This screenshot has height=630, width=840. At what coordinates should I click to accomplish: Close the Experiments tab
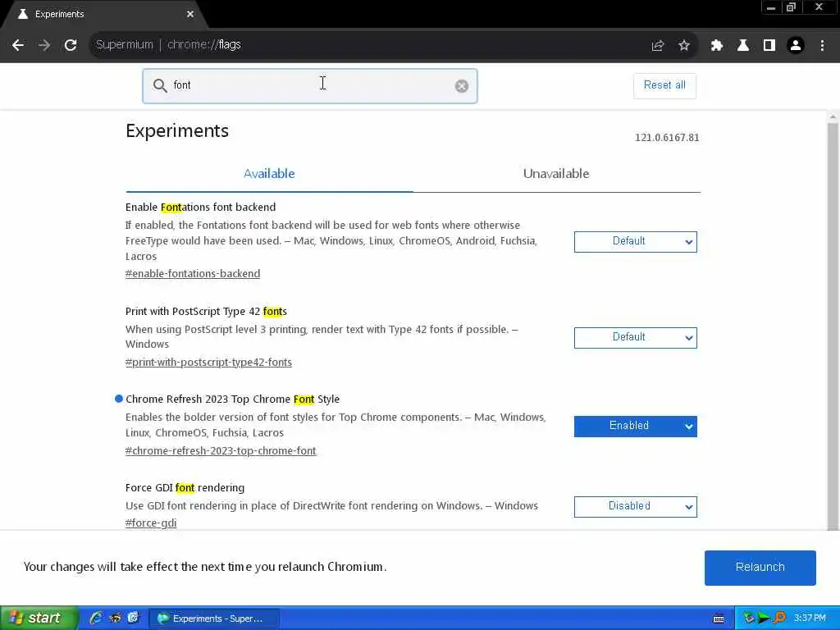tap(190, 14)
